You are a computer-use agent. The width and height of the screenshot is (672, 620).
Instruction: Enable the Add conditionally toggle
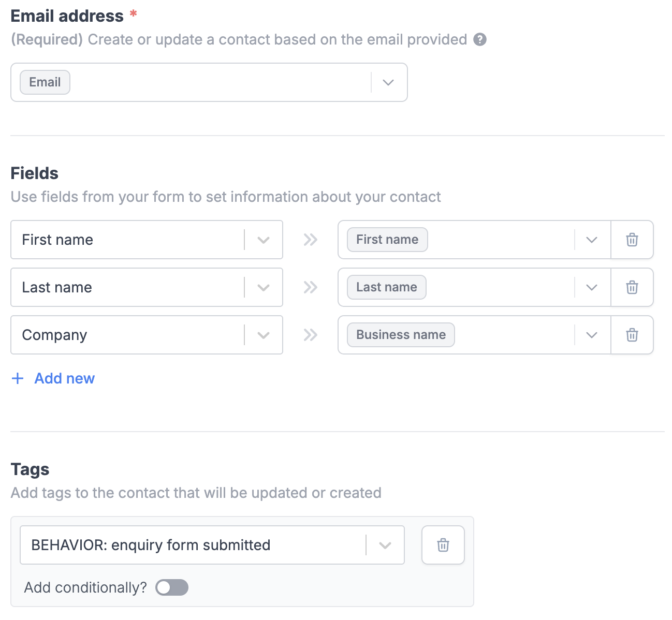click(172, 587)
